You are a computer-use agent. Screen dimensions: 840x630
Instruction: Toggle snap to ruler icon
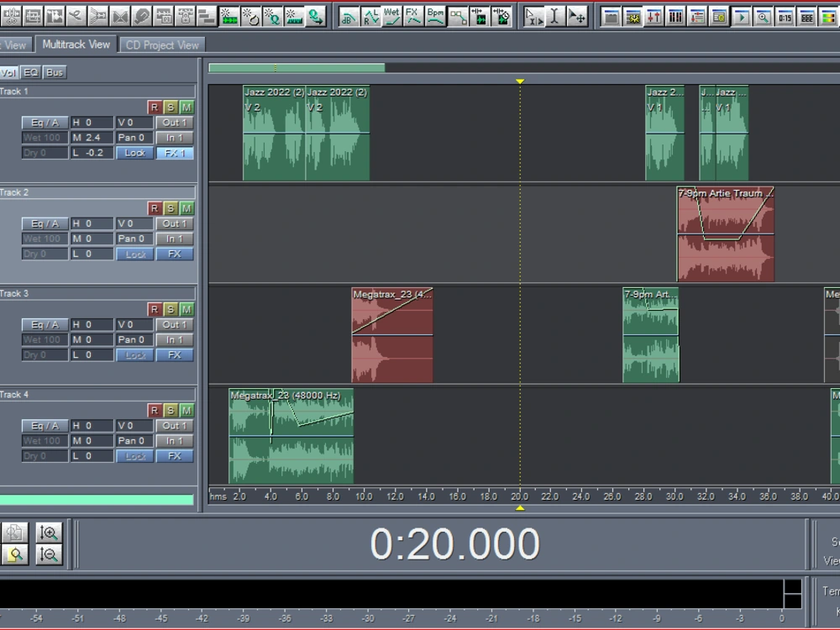[x=293, y=16]
